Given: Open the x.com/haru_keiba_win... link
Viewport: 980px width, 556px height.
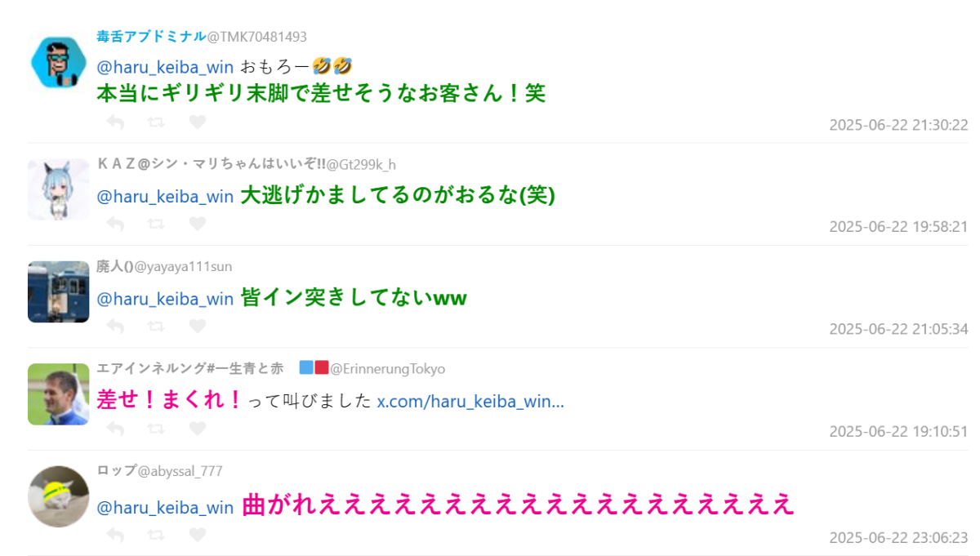Looking at the screenshot, I should [470, 401].
